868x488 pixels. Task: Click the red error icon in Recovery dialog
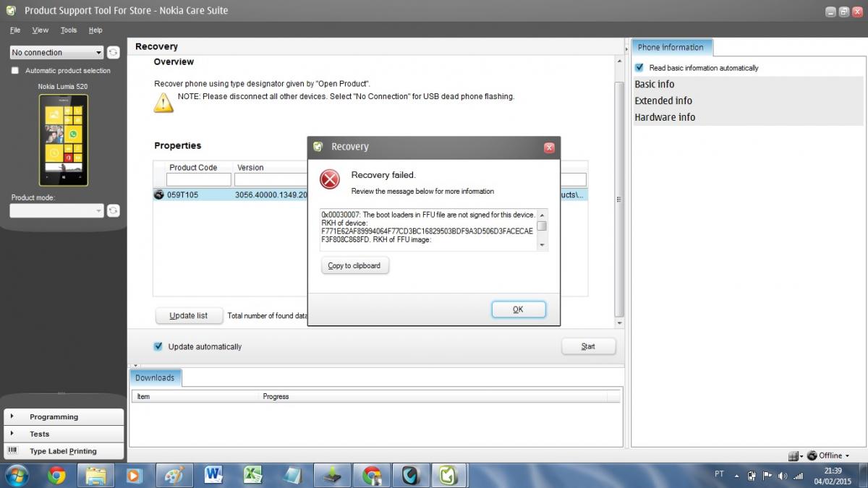pos(330,179)
